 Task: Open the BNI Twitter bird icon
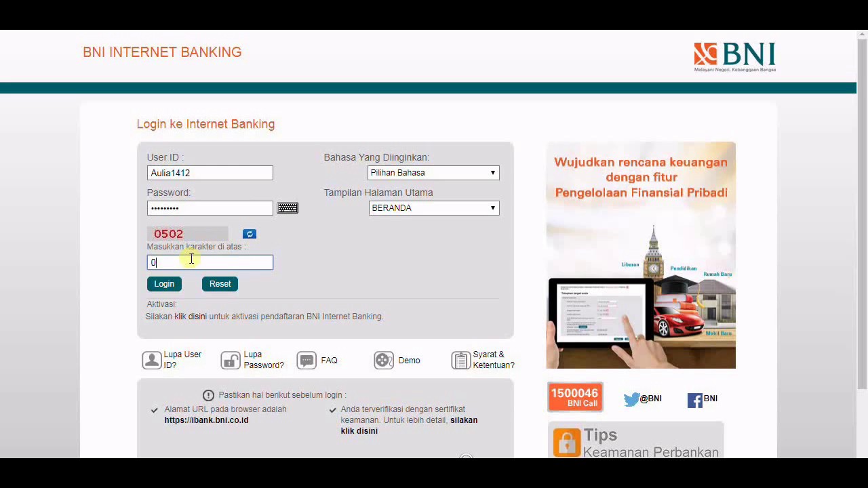[x=631, y=399]
